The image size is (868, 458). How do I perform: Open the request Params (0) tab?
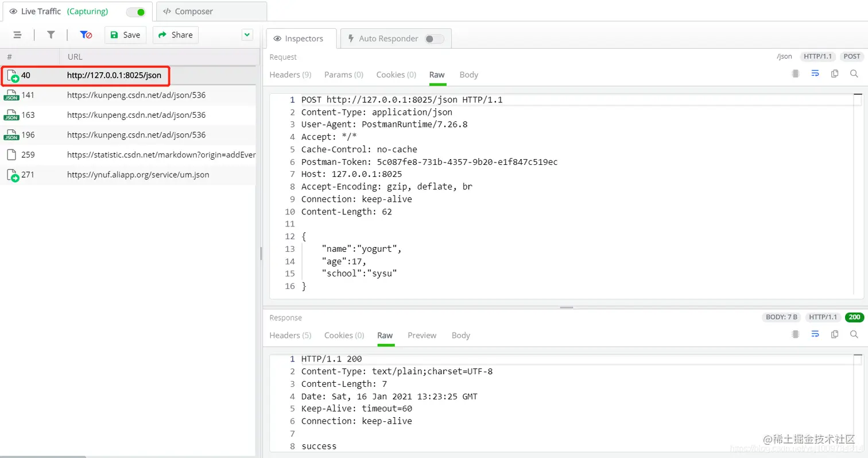[344, 75]
